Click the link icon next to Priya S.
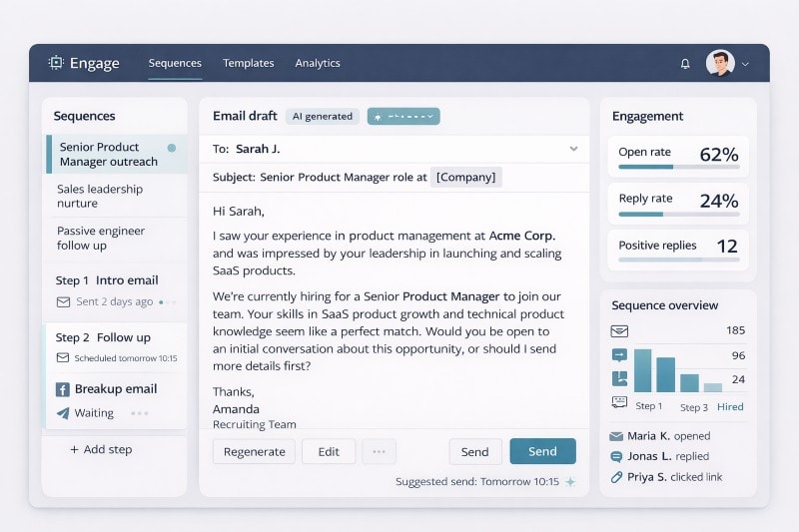 tap(616, 477)
